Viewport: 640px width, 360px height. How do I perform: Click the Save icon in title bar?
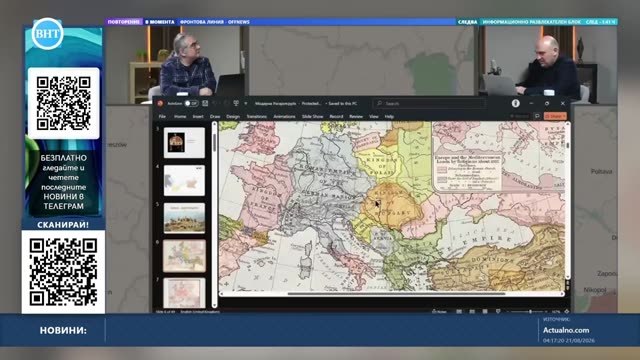[x=205, y=104]
